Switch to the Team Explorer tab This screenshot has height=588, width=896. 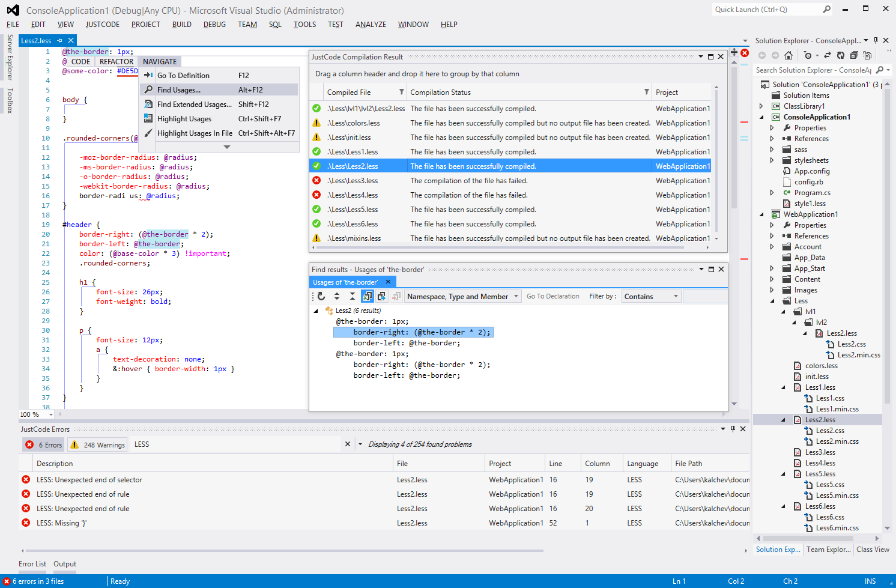829,550
